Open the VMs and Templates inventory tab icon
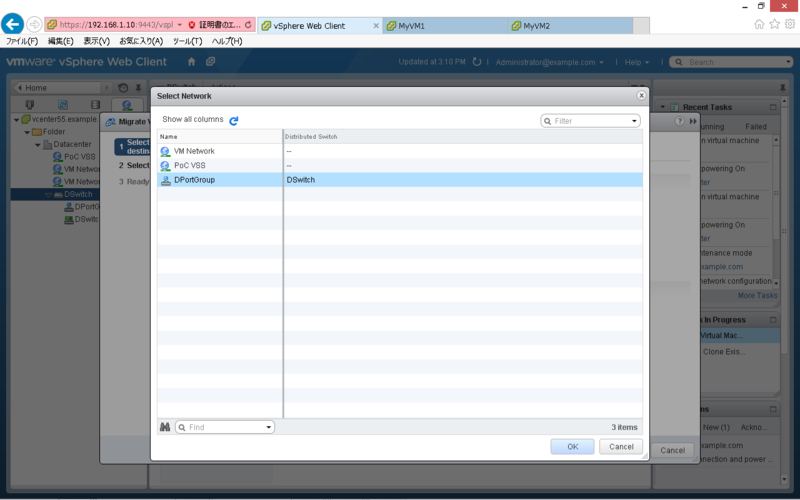The height and width of the screenshot is (500, 800). point(63,105)
